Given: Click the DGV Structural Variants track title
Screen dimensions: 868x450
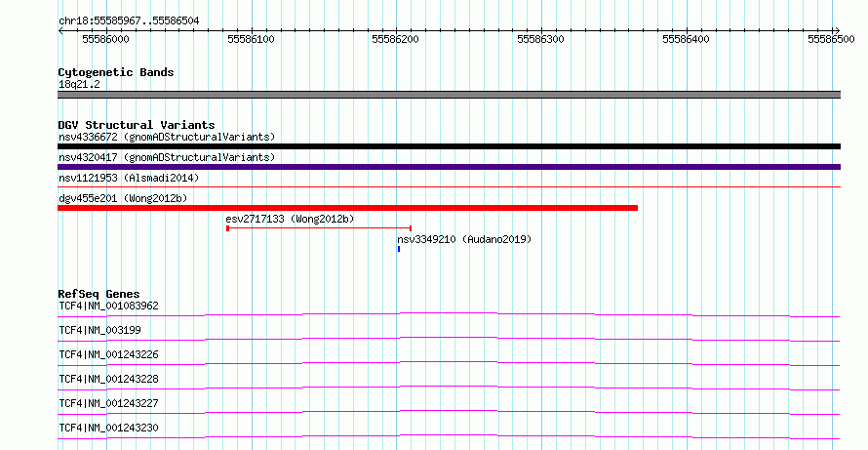Looking at the screenshot, I should (x=137, y=125).
